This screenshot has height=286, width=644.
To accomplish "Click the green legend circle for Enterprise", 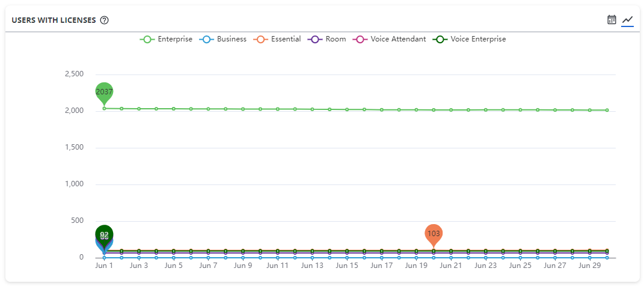I will 147,40.
